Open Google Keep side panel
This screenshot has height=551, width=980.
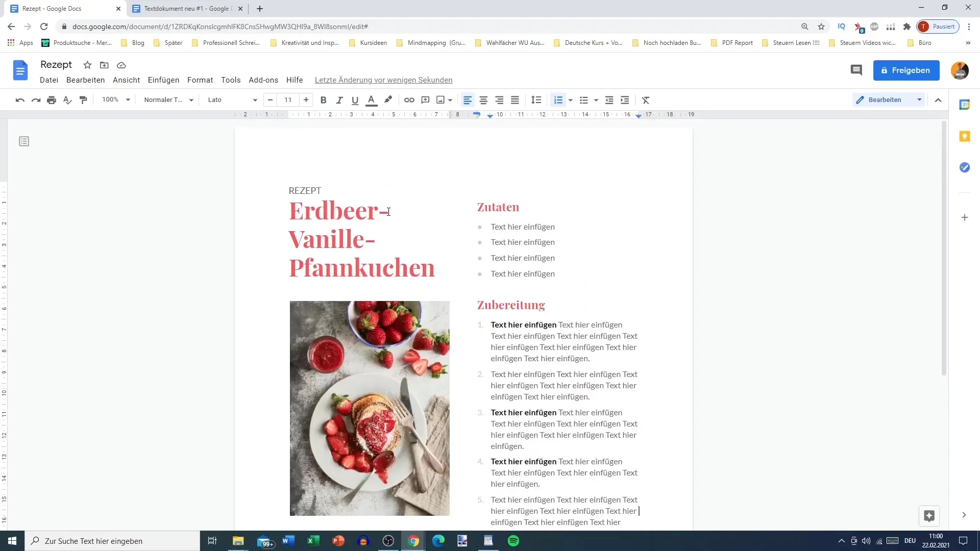(964, 136)
